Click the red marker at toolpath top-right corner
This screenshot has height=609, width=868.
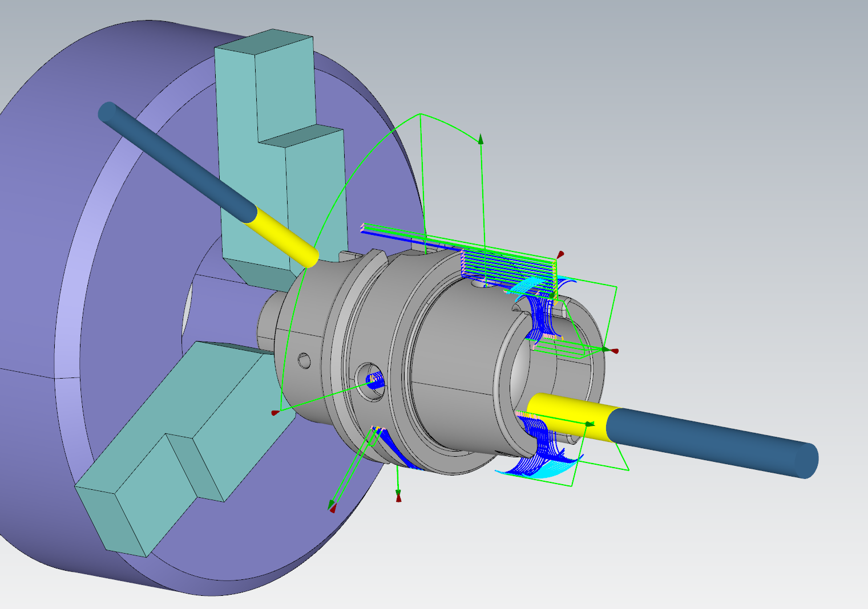coord(561,254)
